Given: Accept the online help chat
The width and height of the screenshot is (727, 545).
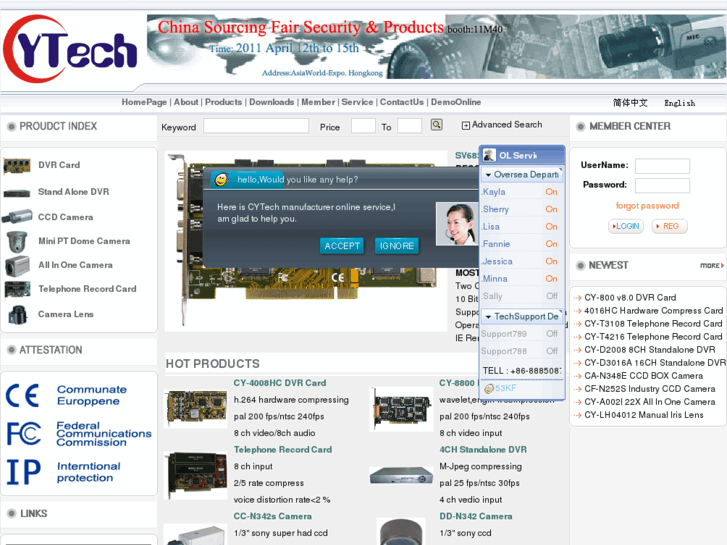Looking at the screenshot, I should [342, 246].
